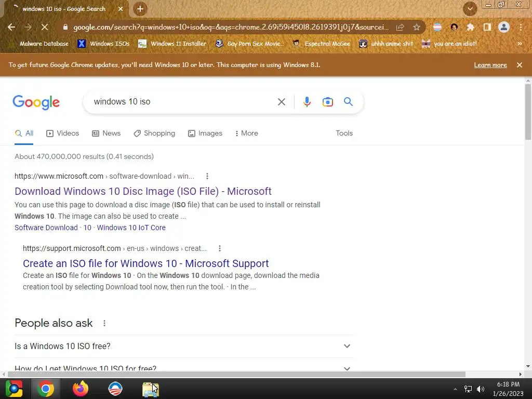Close the windows 10 iso search tab

[121, 9]
